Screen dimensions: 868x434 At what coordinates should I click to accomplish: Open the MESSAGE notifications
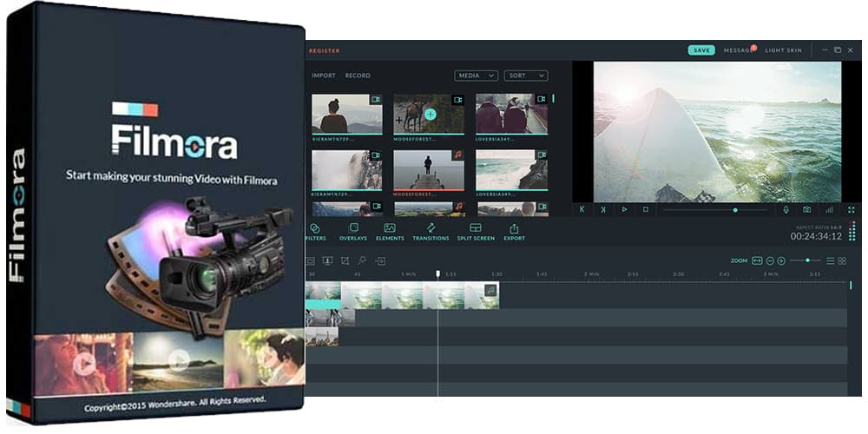point(739,50)
